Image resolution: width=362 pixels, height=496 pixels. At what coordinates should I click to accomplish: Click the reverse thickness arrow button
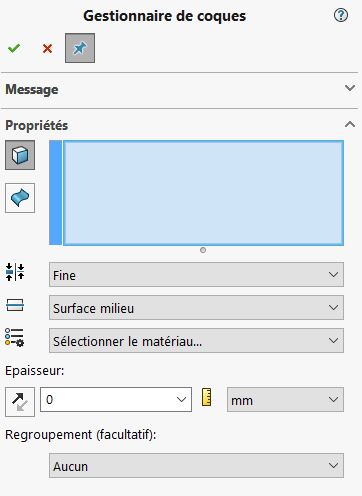click(x=20, y=402)
